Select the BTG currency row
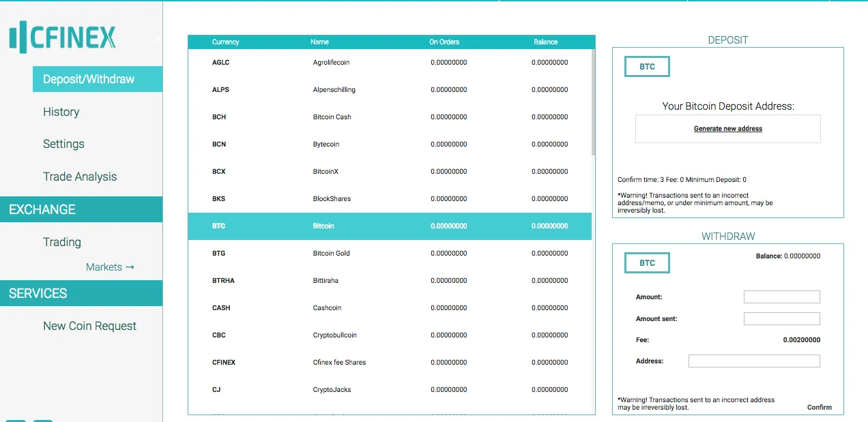The width and height of the screenshot is (868, 422). point(390,254)
